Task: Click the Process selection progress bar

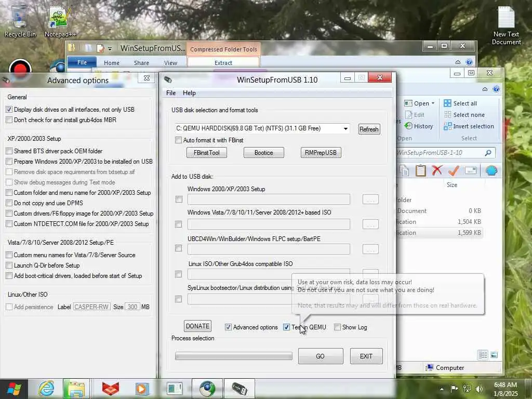Action: pos(234,356)
